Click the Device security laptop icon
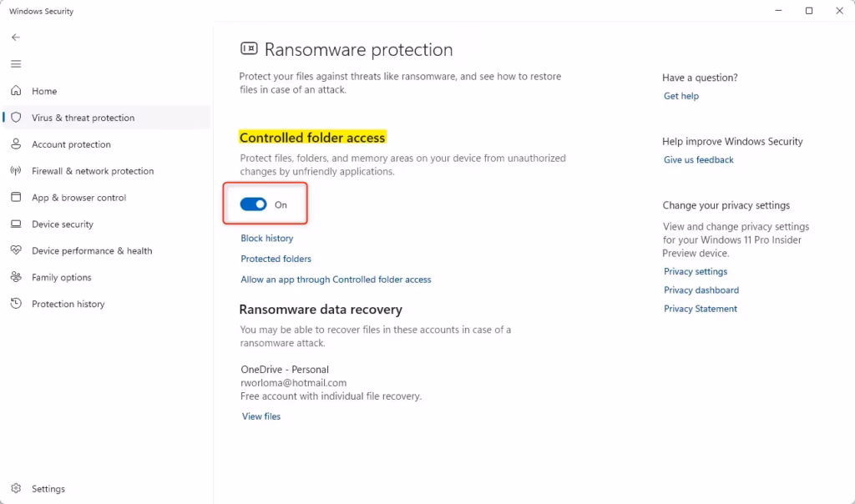Image resolution: width=855 pixels, height=504 pixels. coord(16,224)
